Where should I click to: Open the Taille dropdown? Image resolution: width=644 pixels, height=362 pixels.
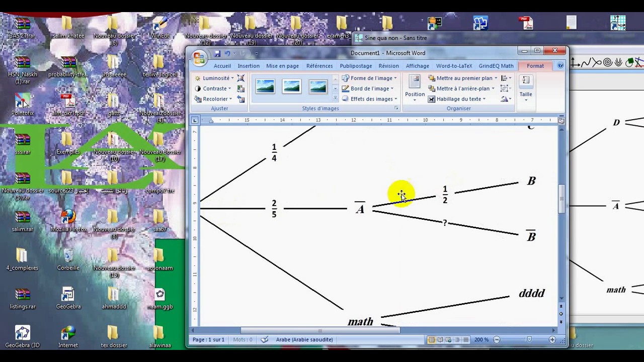point(526,88)
